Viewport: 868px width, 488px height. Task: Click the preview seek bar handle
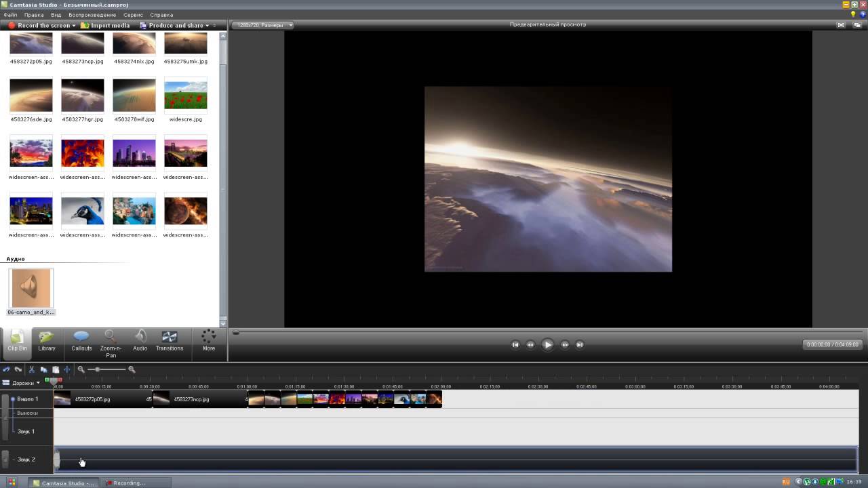(236, 332)
